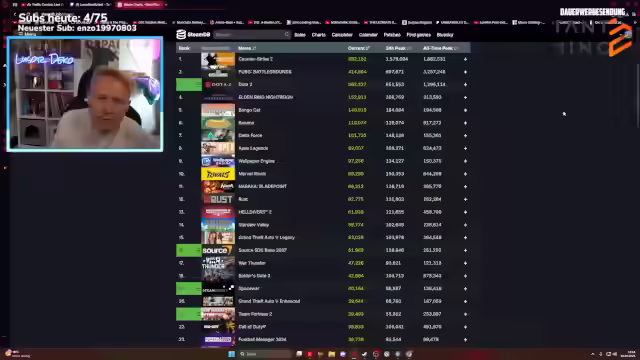This screenshot has width=640, height=360.
Task: Open the SteamDB logo home link
Action: coord(193,35)
